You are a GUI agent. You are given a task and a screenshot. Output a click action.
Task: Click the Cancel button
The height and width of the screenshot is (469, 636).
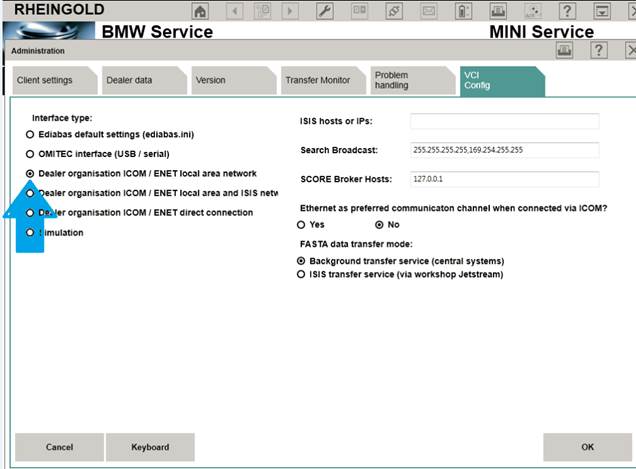59,447
